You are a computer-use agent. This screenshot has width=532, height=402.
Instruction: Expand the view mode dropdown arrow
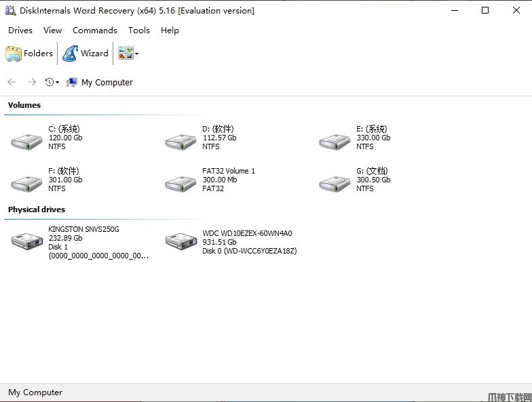(137, 54)
